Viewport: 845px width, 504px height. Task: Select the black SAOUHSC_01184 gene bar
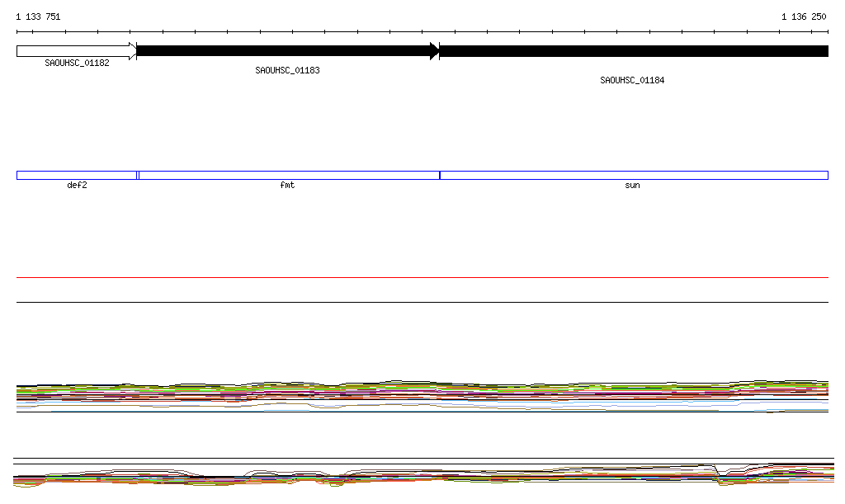pos(633,51)
